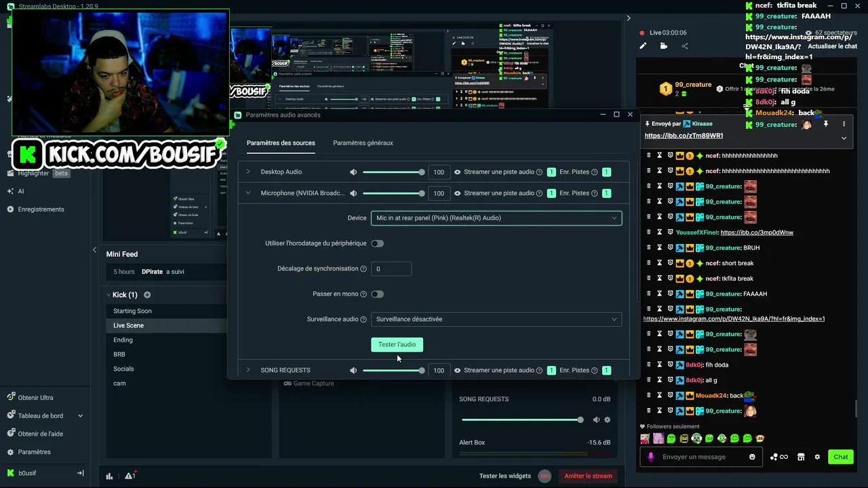Open the ibb.co pinned link
Viewport: 868px width, 488px height.
[x=684, y=136]
